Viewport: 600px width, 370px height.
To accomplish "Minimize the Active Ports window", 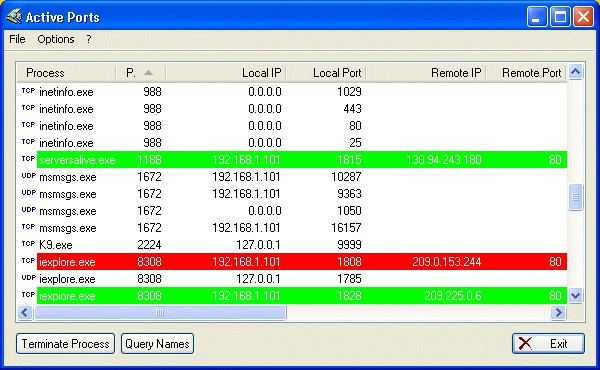I will click(x=536, y=17).
